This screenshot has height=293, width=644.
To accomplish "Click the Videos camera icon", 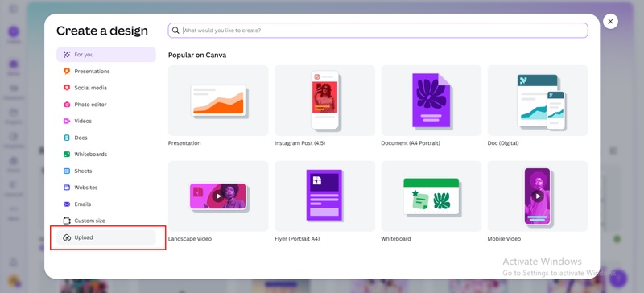I will click(67, 121).
